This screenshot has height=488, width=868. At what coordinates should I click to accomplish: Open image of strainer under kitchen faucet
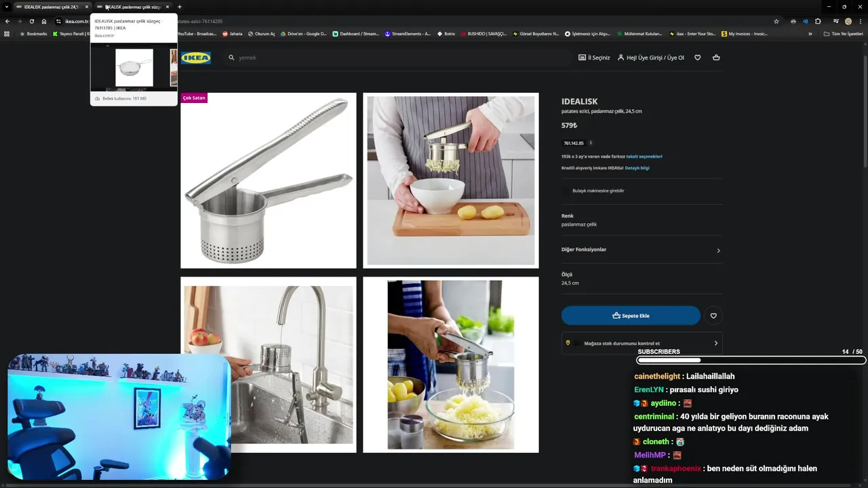coord(268,365)
